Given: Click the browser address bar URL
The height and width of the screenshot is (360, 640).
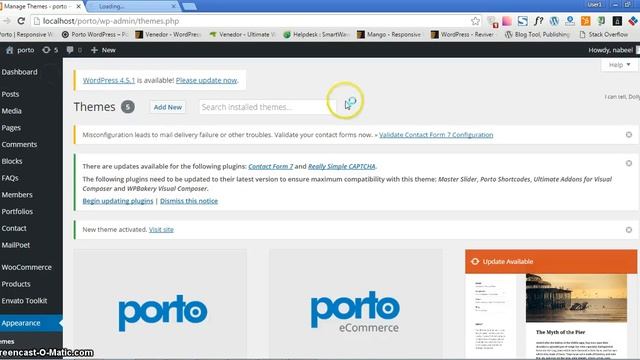Looking at the screenshot, I should (111, 21).
